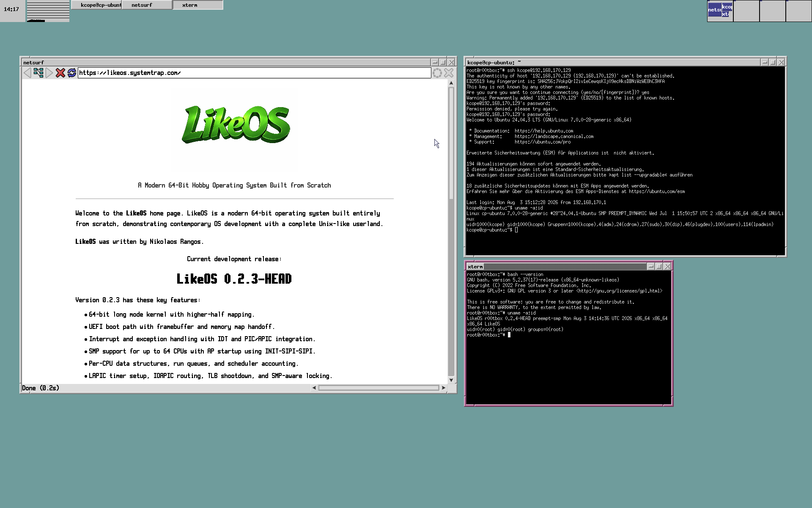Click 'Current development release:' text
Image resolution: width=812 pixels, height=508 pixels.
click(234, 259)
